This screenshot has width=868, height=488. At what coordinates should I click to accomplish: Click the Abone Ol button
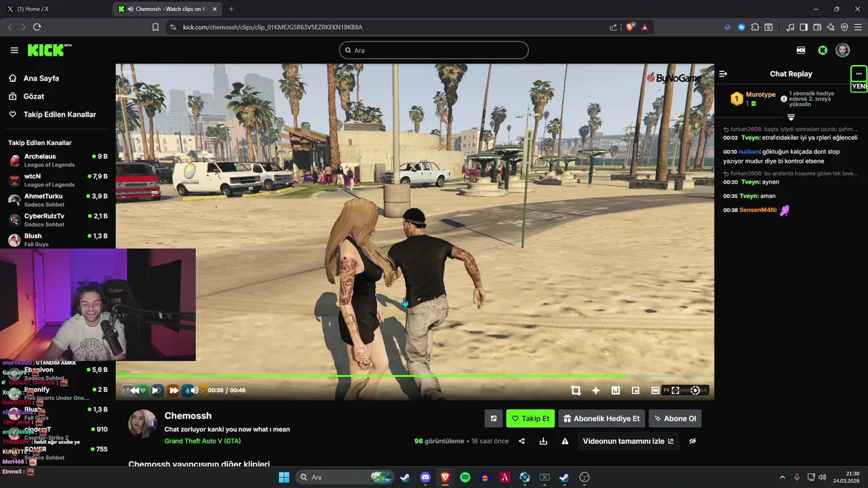[675, 418]
